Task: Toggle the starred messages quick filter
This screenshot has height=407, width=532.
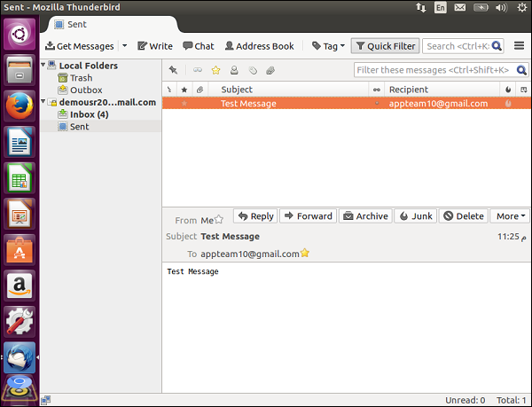Action: [215, 70]
